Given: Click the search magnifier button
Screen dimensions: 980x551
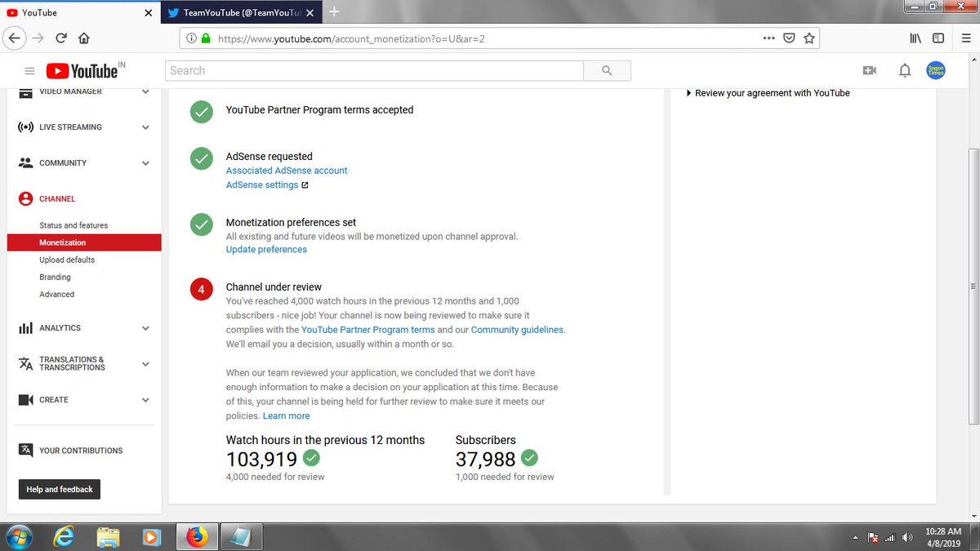Looking at the screenshot, I should (607, 71).
